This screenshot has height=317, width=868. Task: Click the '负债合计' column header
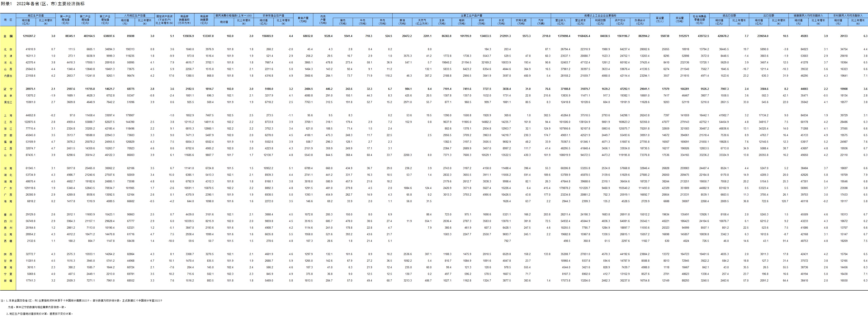pos(640,22)
